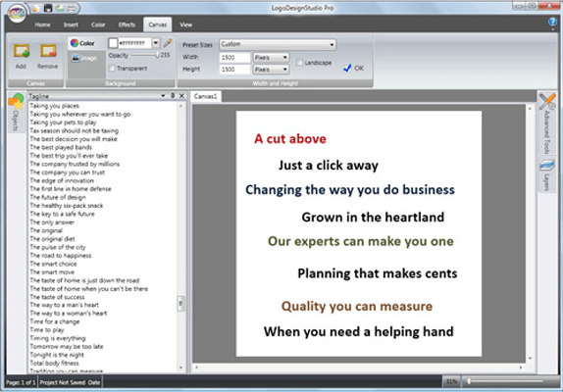Select 'Changing the way you do business' text
Screen dimensions: 563x392
point(350,190)
